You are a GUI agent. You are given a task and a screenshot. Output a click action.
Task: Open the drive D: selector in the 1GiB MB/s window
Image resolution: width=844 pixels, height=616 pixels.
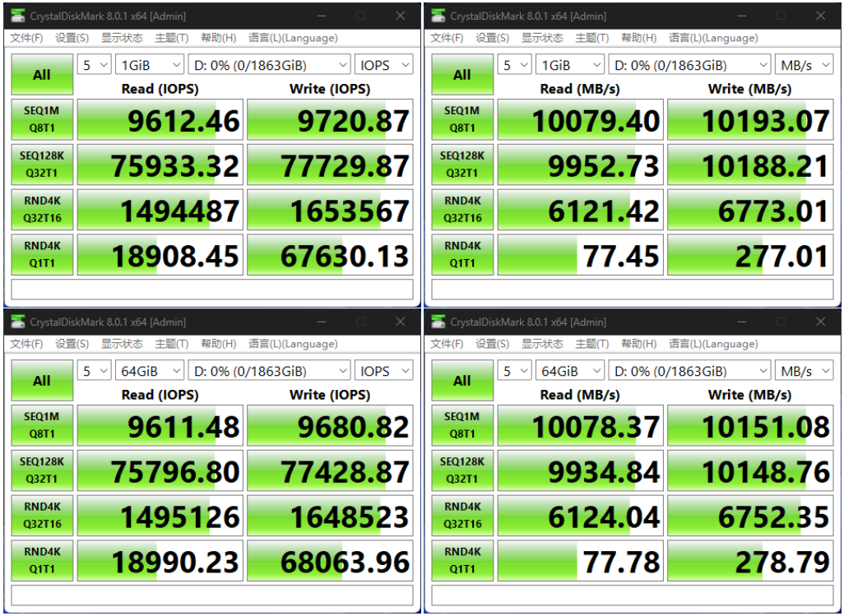coord(689,65)
